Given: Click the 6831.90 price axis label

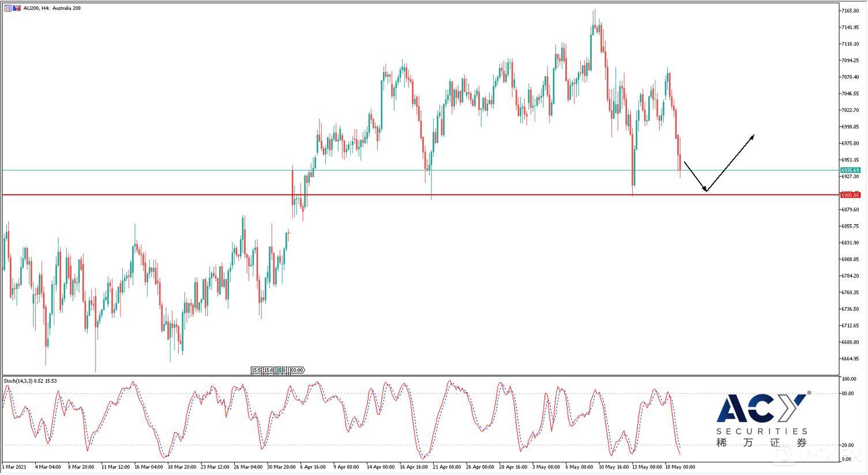Looking at the screenshot, I should (x=850, y=243).
